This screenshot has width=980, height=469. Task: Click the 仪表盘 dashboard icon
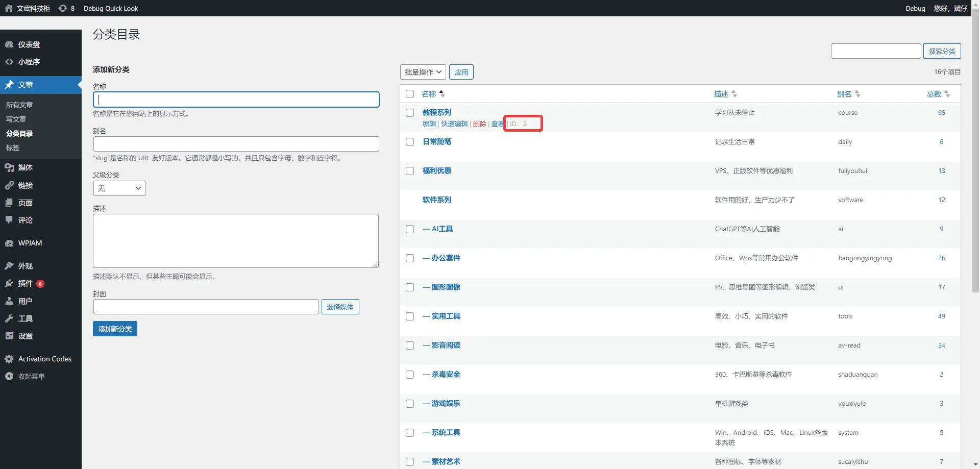coord(9,44)
